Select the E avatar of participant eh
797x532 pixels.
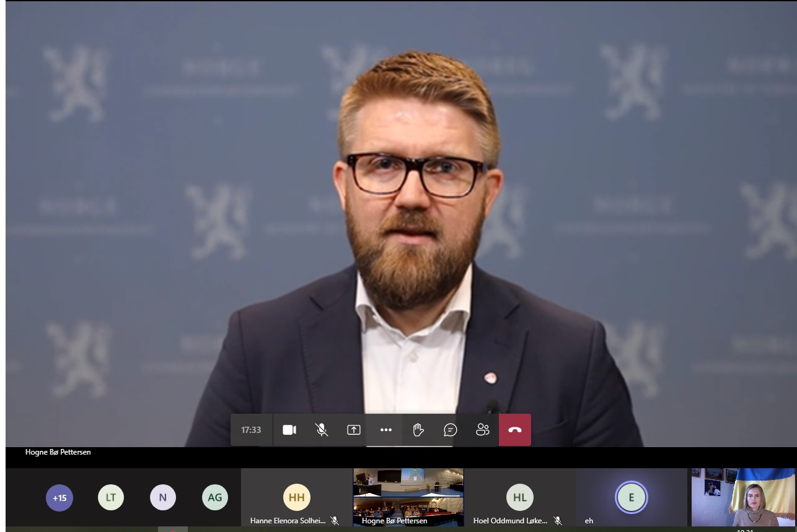tap(632, 497)
